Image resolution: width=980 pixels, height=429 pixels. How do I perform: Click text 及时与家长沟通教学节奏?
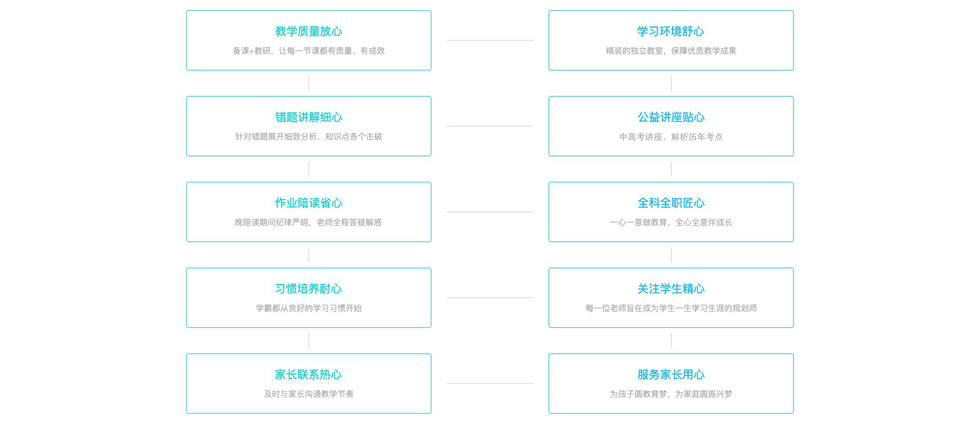point(309,394)
